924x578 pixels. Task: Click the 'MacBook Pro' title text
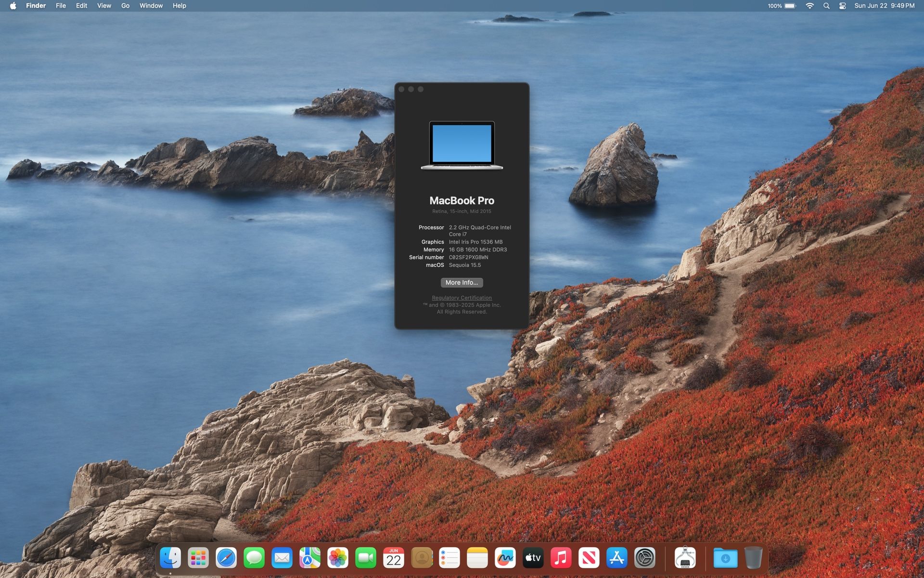(x=462, y=200)
